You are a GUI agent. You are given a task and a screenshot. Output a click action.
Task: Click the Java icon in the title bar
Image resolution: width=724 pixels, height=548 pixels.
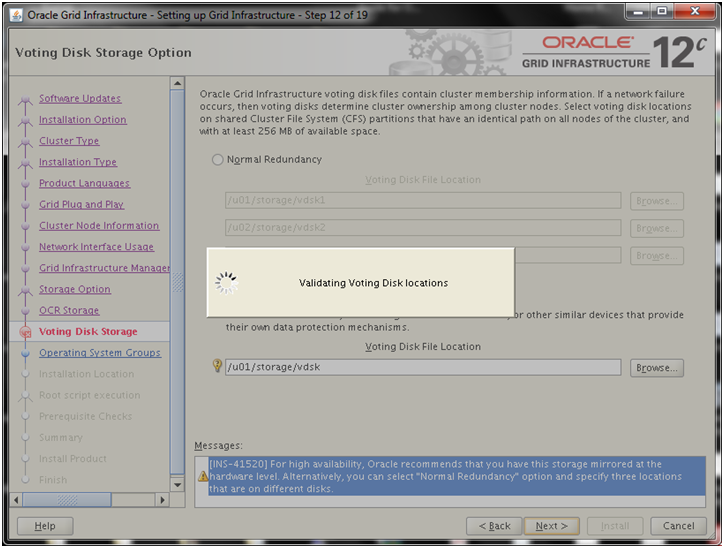(x=16, y=15)
